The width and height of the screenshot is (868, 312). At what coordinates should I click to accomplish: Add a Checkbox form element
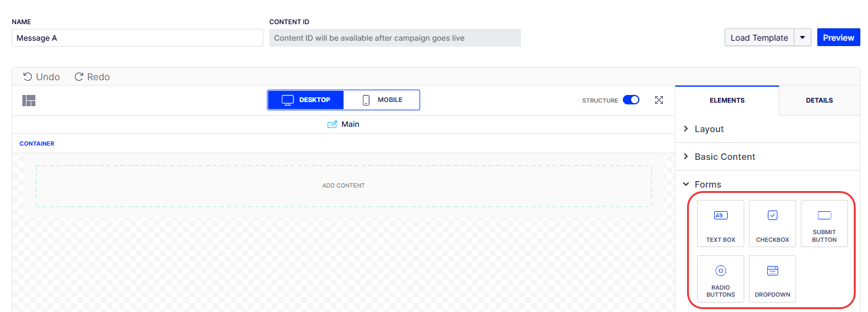(x=772, y=223)
